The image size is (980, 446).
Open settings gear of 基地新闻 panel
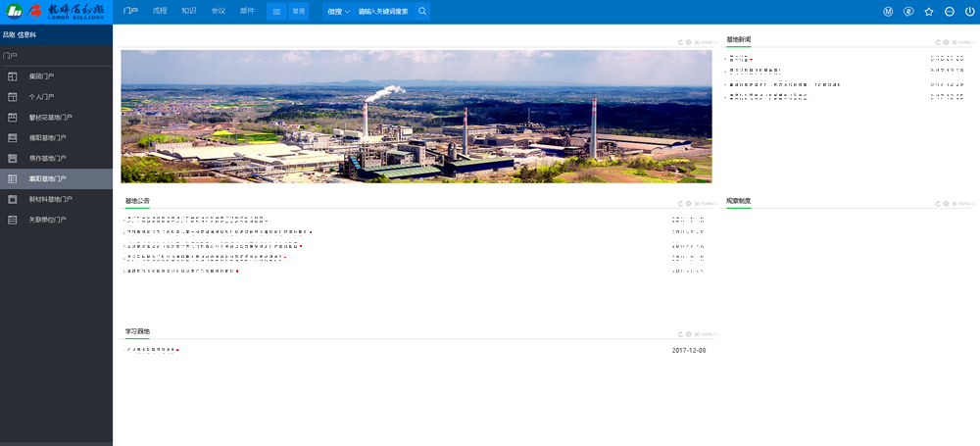947,42
